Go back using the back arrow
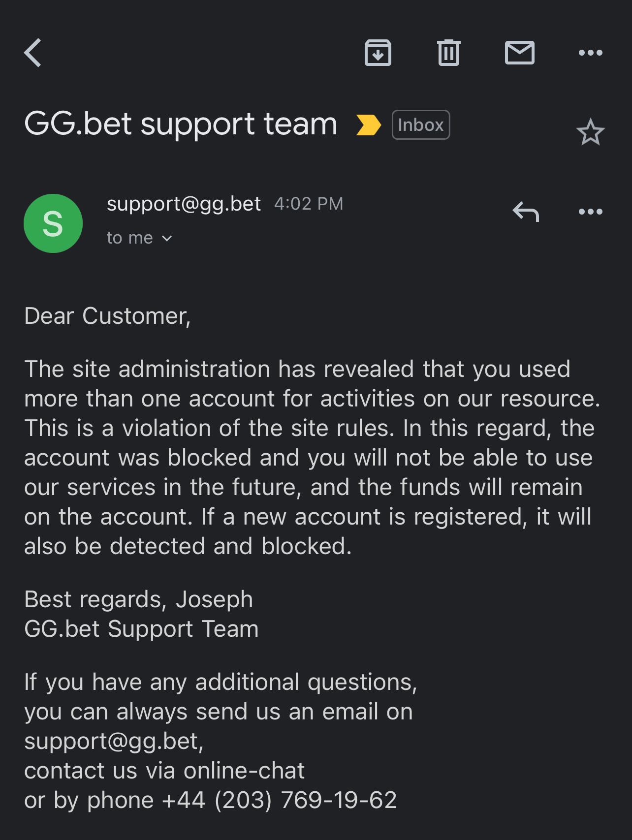632x840 pixels. pos(33,53)
